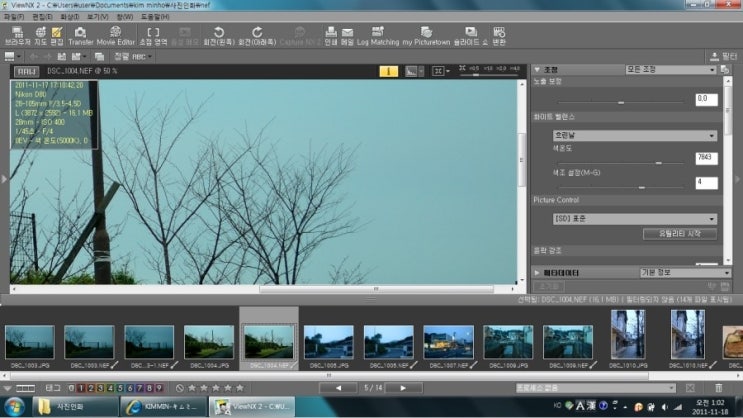This screenshot has width=743, height=418.
Task: Click the 인쇄 print icon
Action: click(330, 35)
